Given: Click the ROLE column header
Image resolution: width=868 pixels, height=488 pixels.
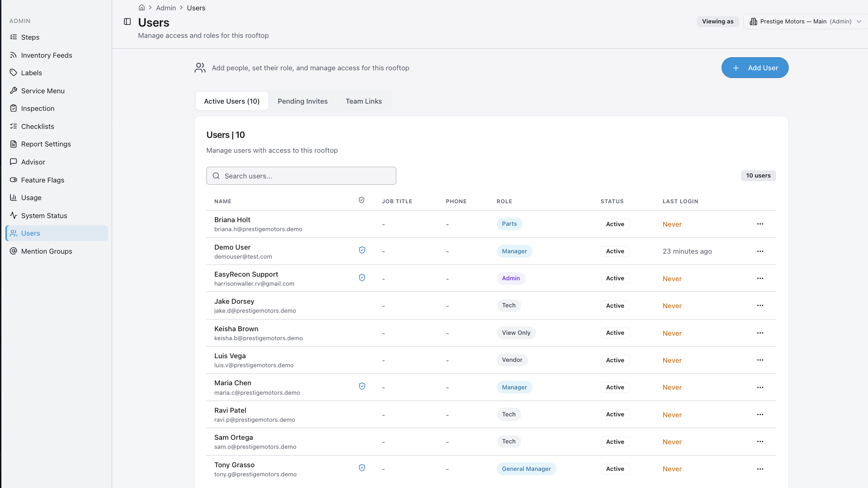Looking at the screenshot, I should 504,201.
